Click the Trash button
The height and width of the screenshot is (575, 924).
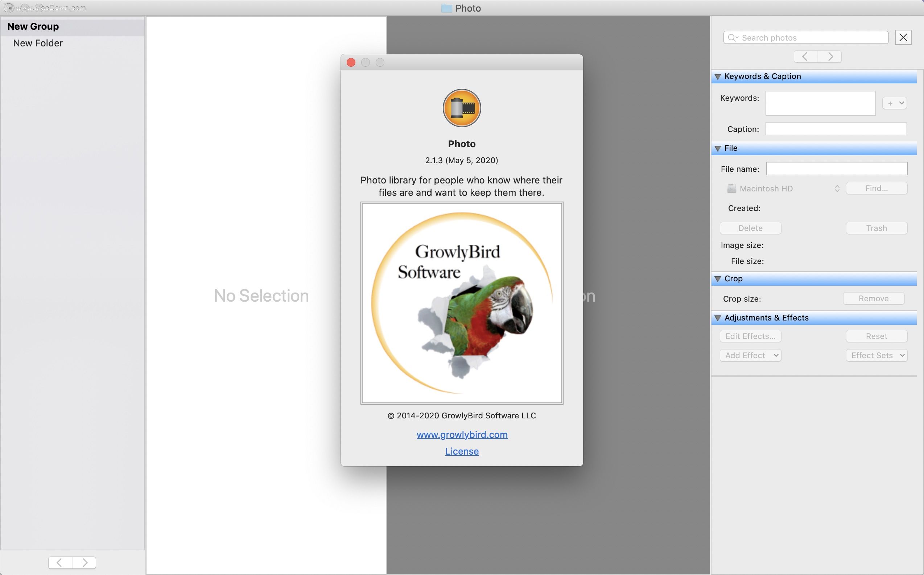coord(876,228)
